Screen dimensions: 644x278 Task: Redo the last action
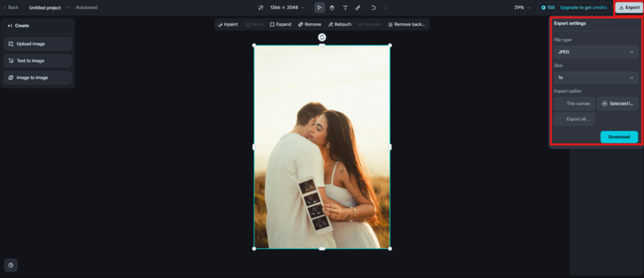386,8
